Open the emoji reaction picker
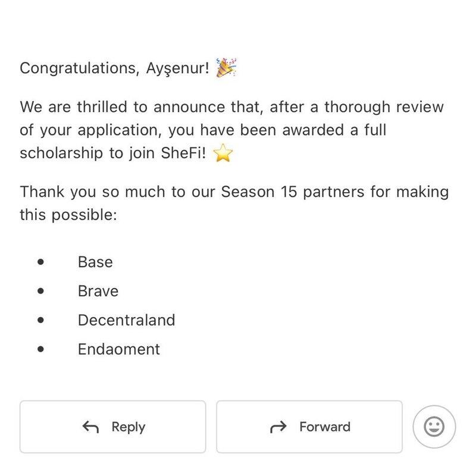 pyautogui.click(x=434, y=426)
